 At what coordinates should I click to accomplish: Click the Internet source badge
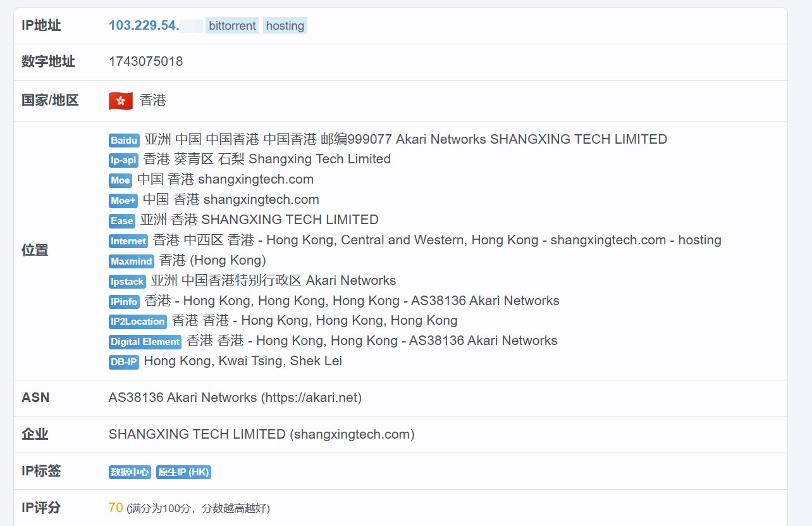coord(128,241)
